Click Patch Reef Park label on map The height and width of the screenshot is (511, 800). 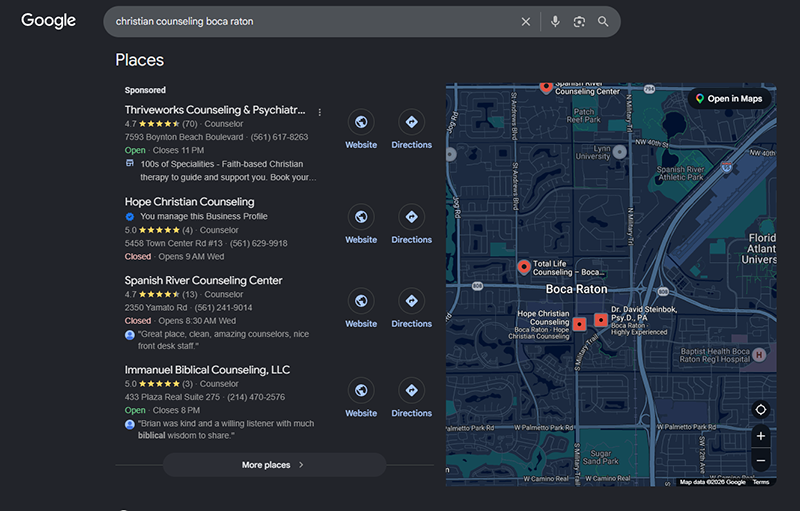[x=583, y=115]
